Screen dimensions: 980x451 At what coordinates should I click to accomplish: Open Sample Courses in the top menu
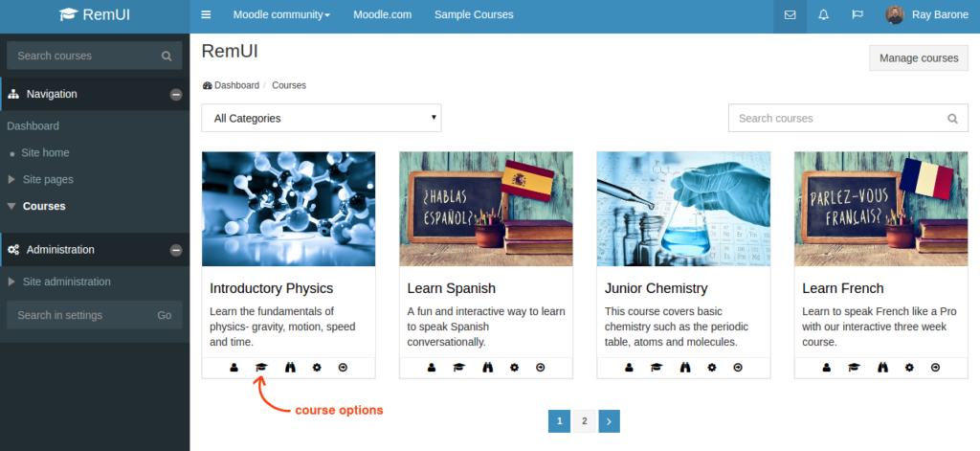(x=474, y=15)
